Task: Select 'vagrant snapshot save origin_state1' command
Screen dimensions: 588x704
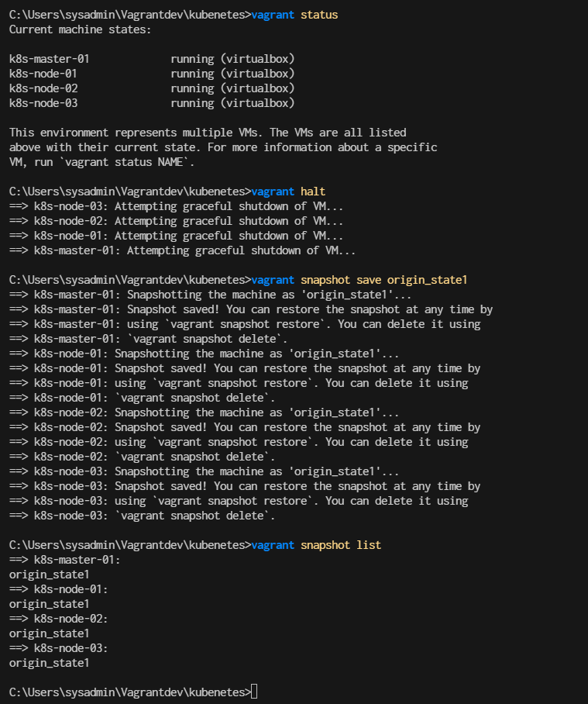Action: tap(359, 280)
